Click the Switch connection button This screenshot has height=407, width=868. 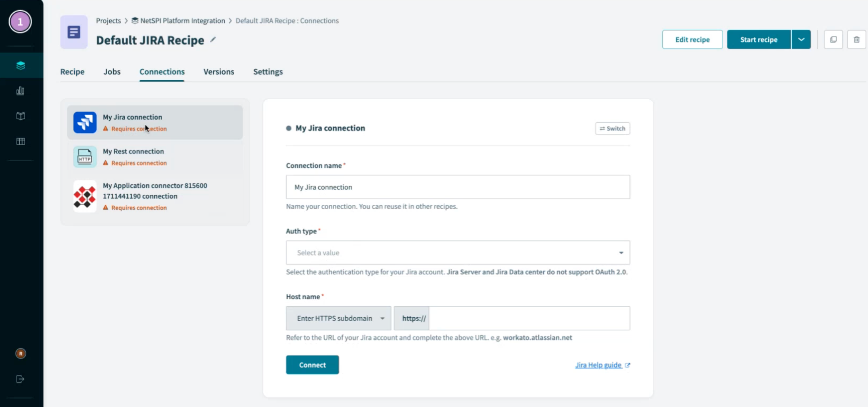pos(612,129)
